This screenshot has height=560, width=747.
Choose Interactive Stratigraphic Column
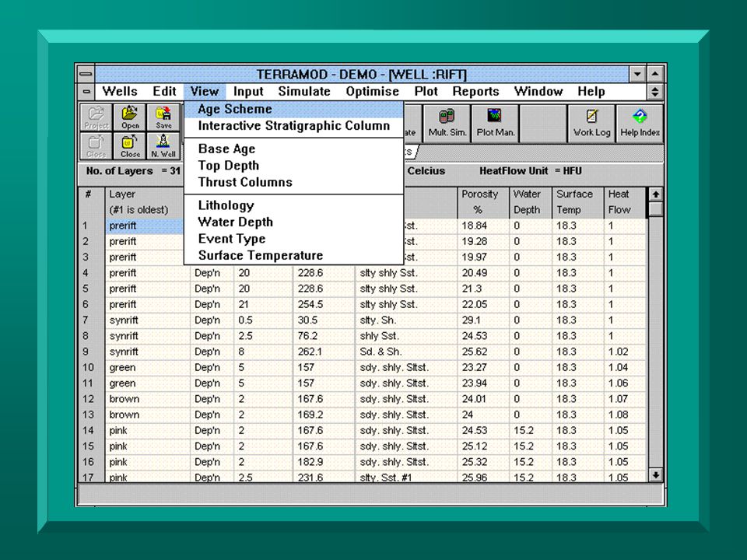(x=294, y=126)
